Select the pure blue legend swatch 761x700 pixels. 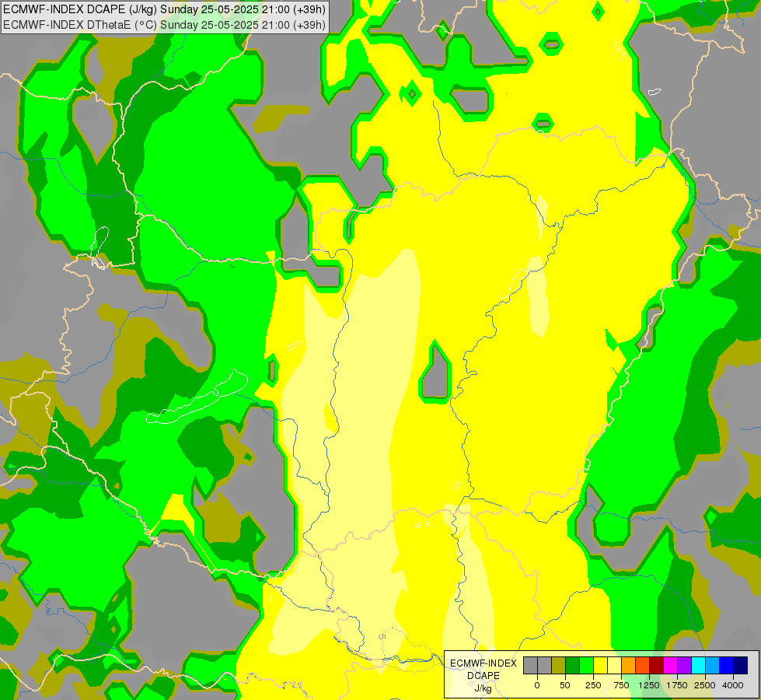(x=727, y=665)
